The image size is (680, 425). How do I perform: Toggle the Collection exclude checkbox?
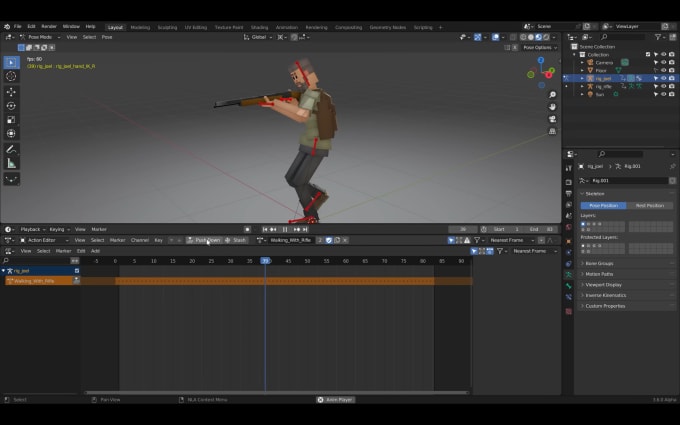pyautogui.click(x=648, y=55)
